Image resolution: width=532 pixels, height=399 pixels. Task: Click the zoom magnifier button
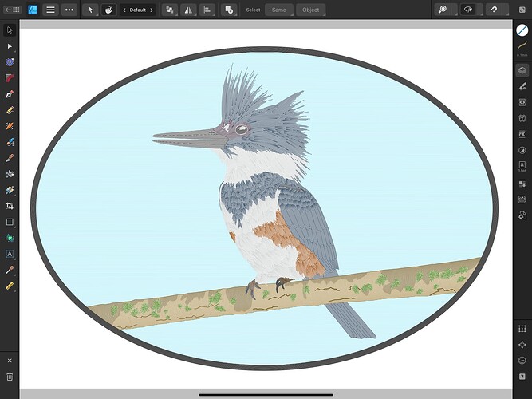click(x=443, y=10)
